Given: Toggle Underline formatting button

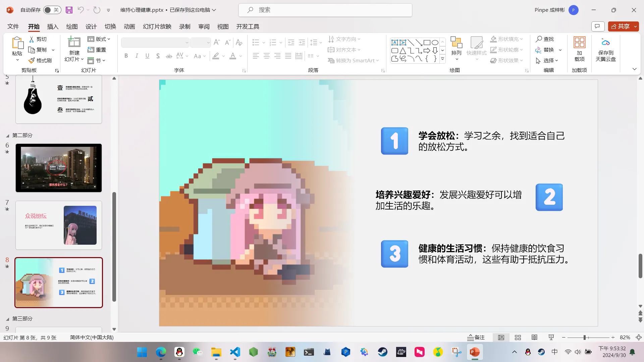Looking at the screenshot, I should point(147,56).
